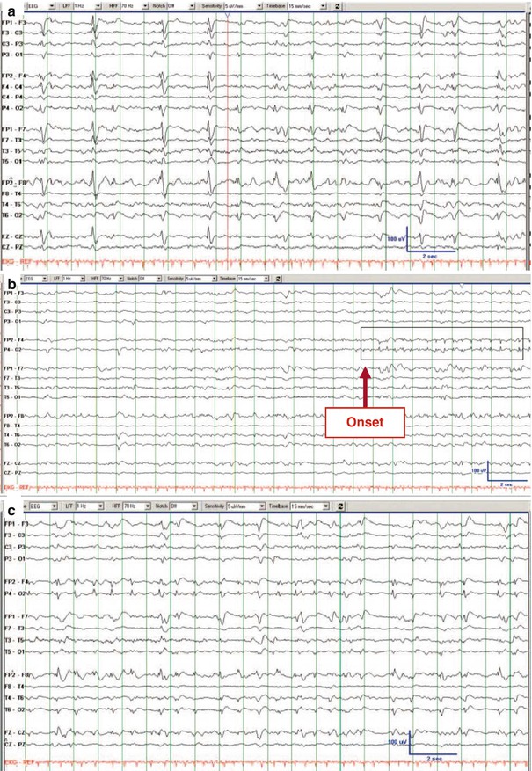Image resolution: width=532 pixels, height=771 pixels.
Task: Click the red vertical cursor line in panel a
Action: point(227,132)
